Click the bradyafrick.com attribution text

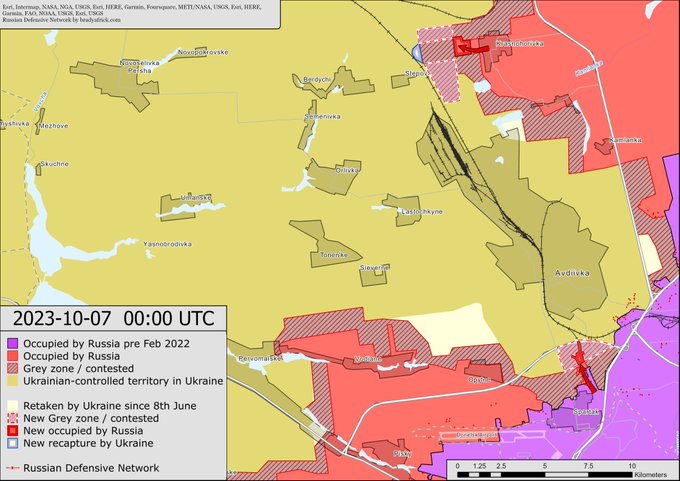(62, 20)
